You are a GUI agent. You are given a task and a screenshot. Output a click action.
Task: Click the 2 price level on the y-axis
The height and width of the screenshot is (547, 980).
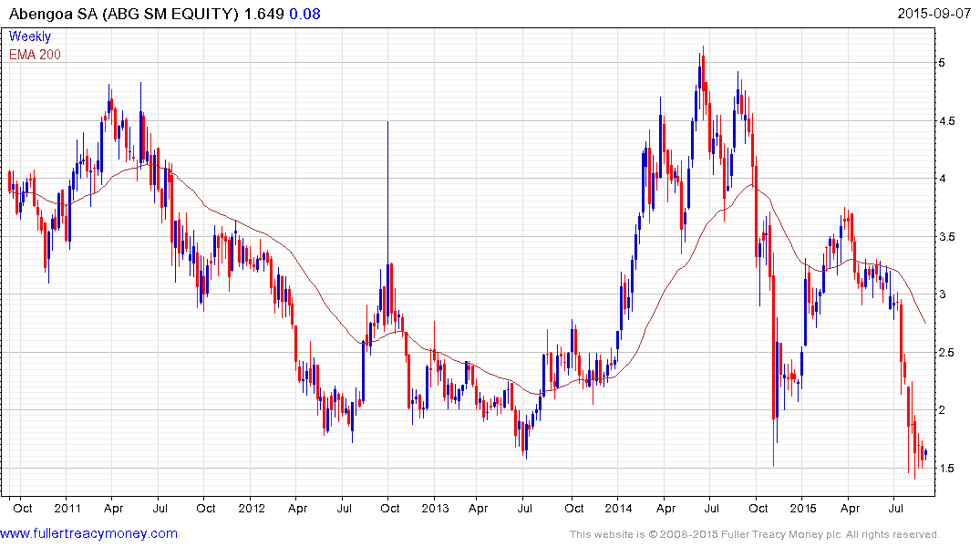955,410
